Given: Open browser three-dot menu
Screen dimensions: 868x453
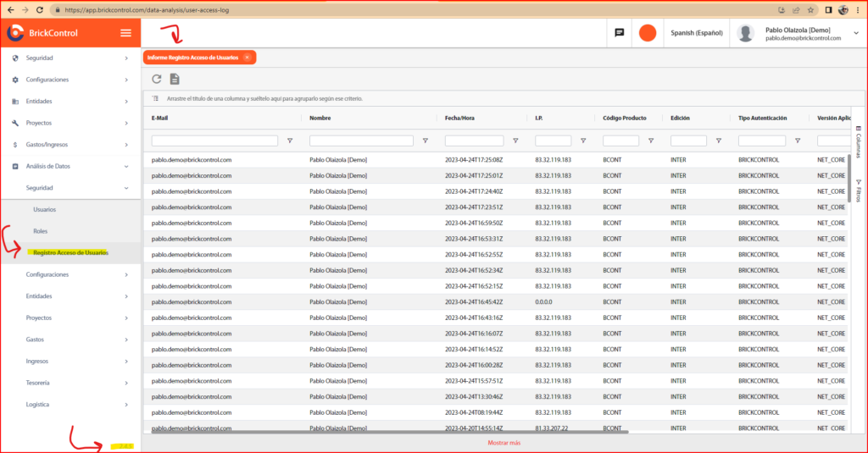Looking at the screenshot, I should pos(858,10).
